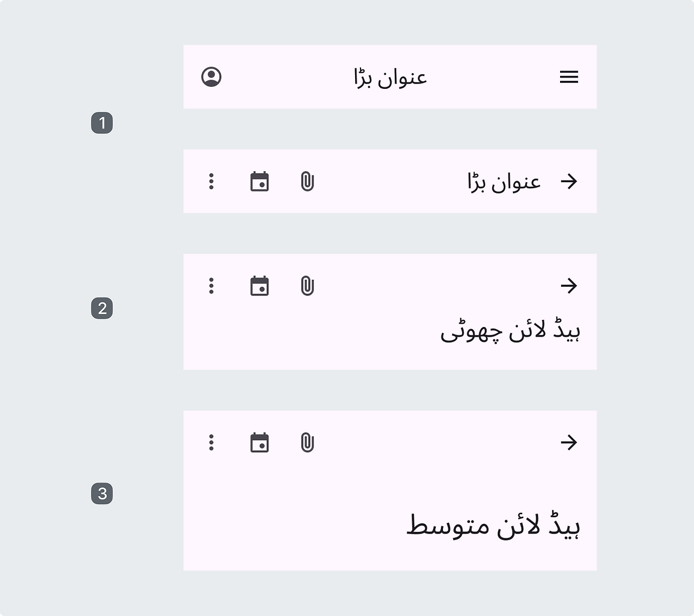Open the calendar icon on the ہیڈ لائن متوسط card
Image resolution: width=694 pixels, height=616 pixels.
[x=260, y=442]
